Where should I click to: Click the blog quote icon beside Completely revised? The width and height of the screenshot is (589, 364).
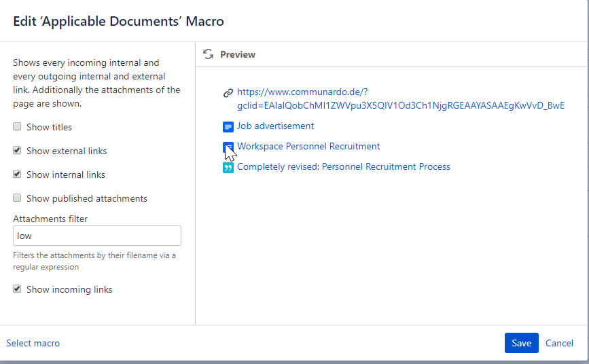(228, 167)
